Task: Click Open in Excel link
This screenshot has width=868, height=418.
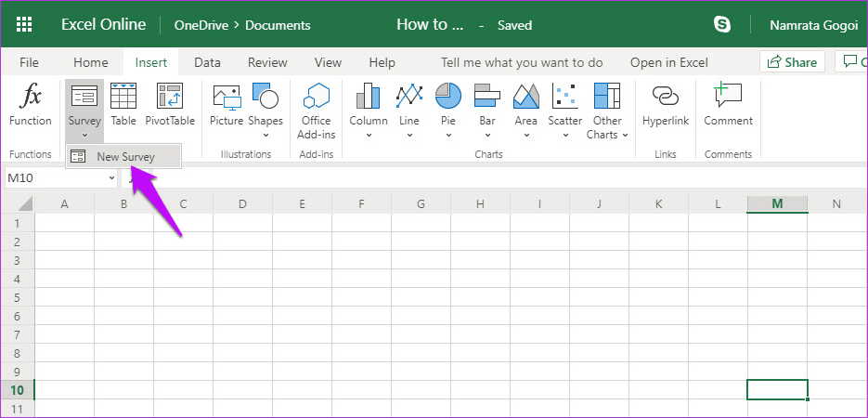Action: (668, 62)
